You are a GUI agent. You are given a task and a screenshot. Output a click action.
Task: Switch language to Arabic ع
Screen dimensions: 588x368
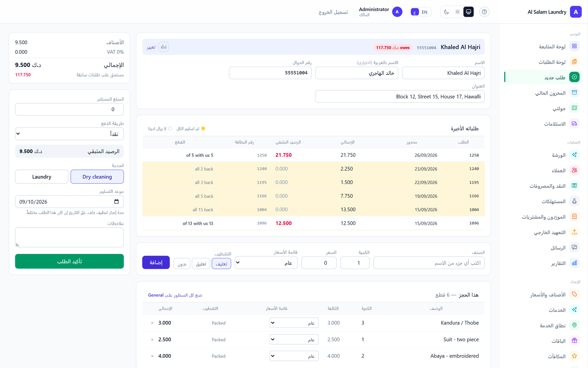[415, 12]
